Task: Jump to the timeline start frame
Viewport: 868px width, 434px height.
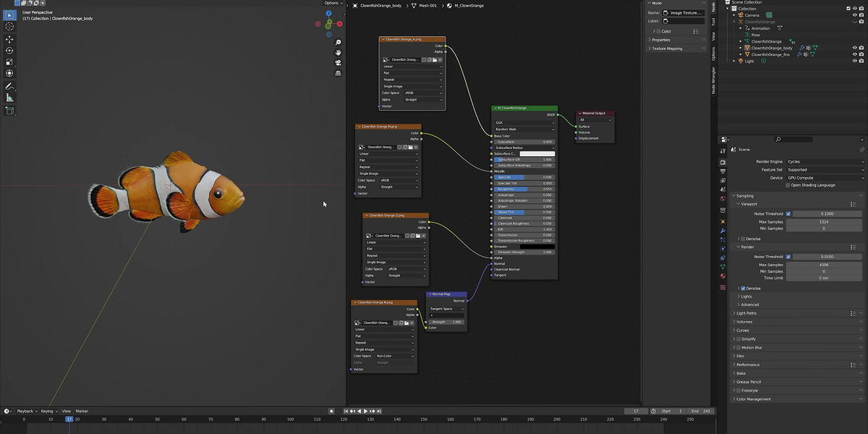Action: (x=344, y=411)
